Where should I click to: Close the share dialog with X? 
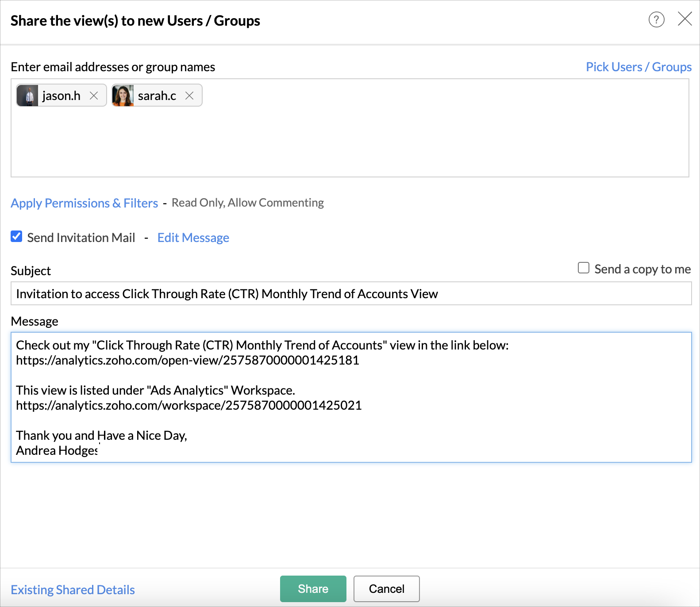(685, 19)
